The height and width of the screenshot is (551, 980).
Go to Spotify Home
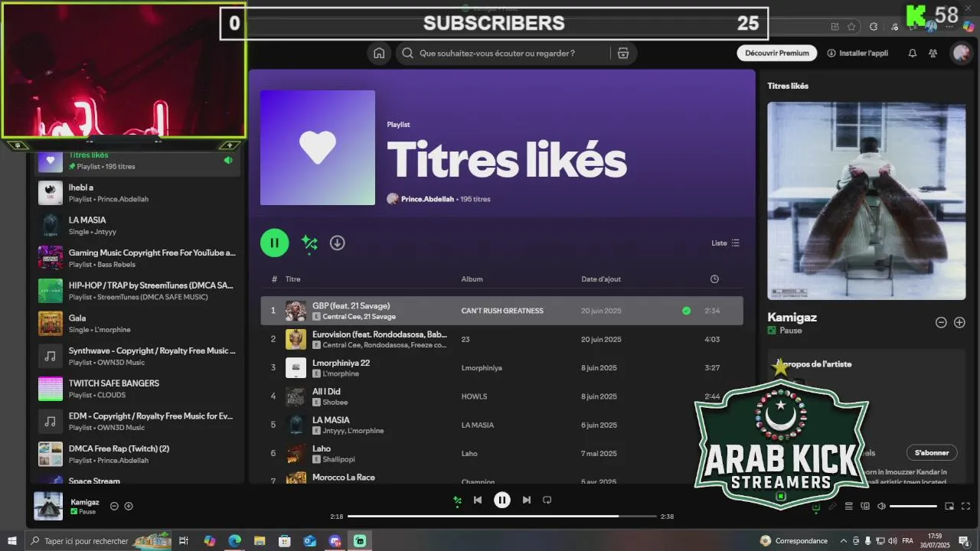(379, 53)
